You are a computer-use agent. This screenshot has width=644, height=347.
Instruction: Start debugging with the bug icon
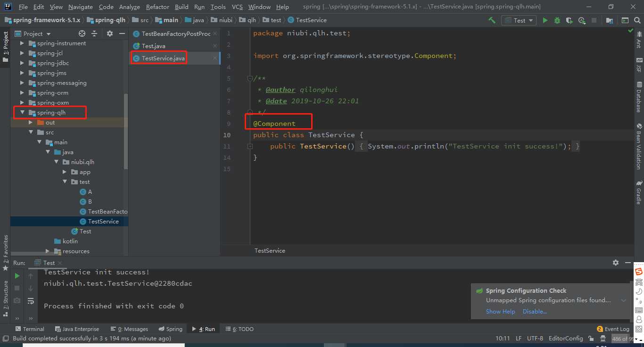click(557, 20)
